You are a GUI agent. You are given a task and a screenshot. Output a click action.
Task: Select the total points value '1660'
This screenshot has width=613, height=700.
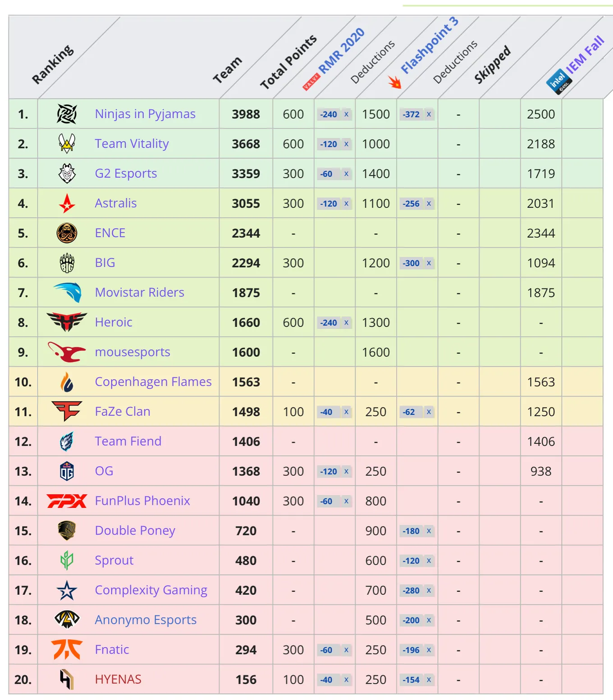[246, 322]
